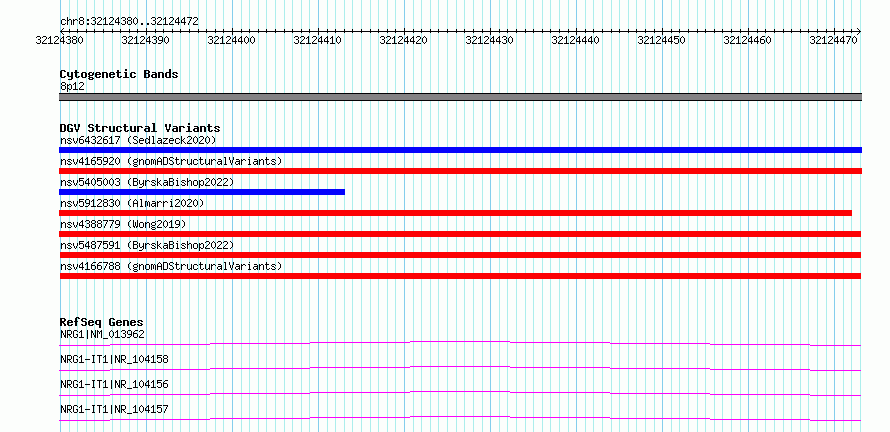The height and width of the screenshot is (432, 890).
Task: Open the NRG1-IT1|NR_104156 gene label
Action: coord(114,384)
